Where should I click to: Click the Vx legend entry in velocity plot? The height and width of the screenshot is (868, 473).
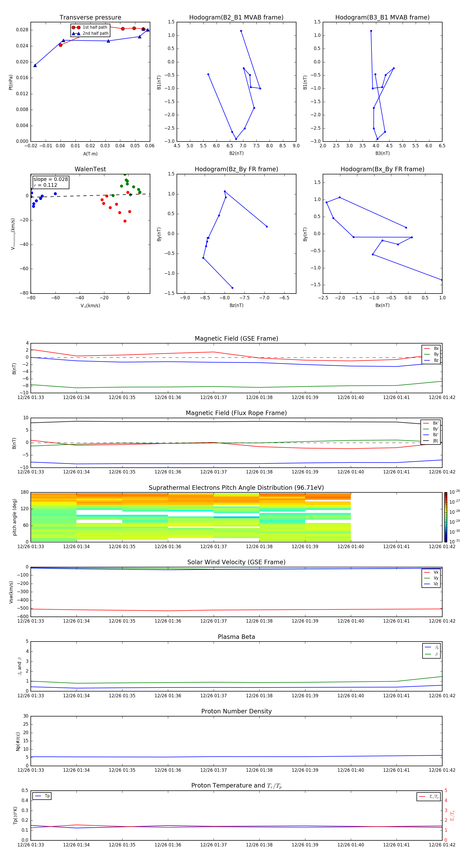[431, 572]
